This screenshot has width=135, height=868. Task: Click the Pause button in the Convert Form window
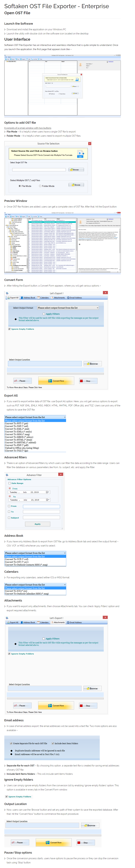(22, 381)
